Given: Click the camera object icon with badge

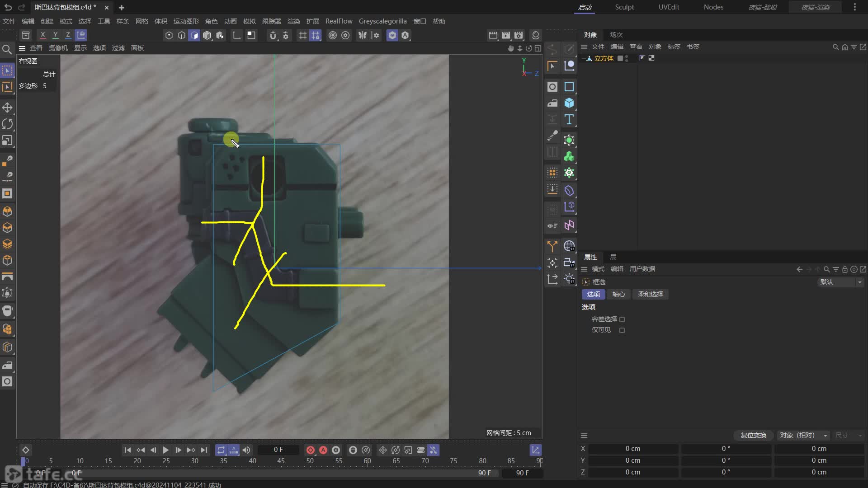Looking at the screenshot, I should click(x=569, y=263).
